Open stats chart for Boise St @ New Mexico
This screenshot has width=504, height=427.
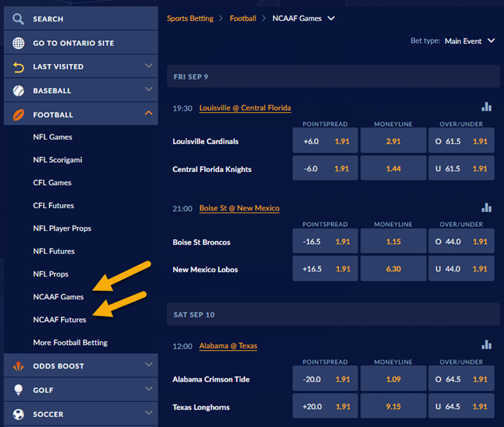[486, 207]
